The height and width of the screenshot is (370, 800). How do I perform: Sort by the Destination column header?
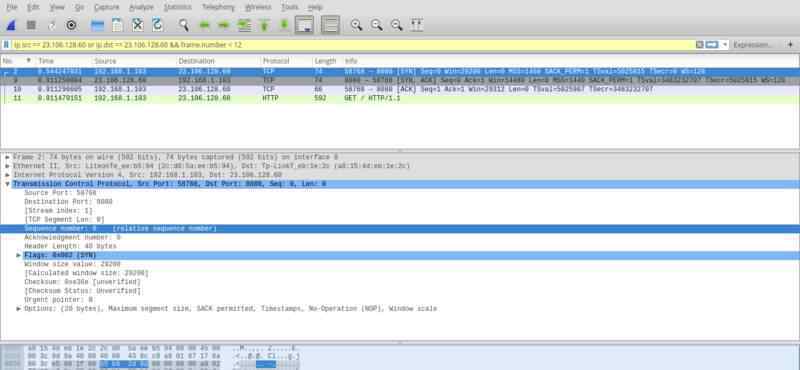click(217, 61)
